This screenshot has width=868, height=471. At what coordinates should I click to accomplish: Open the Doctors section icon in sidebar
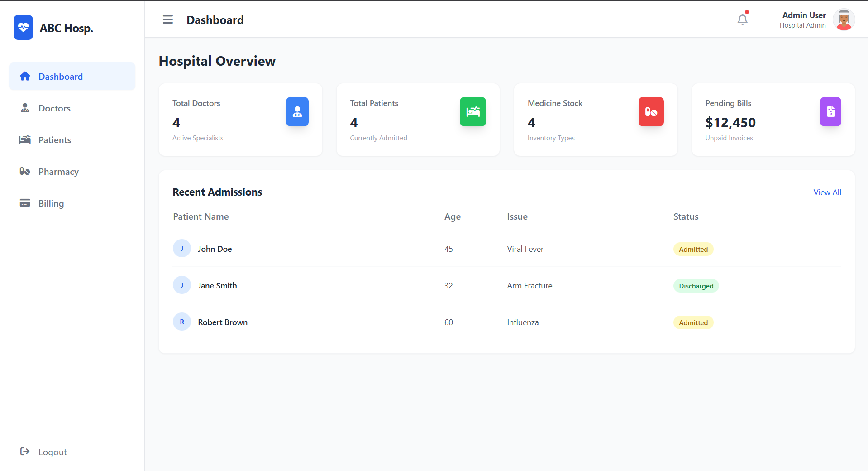click(25, 108)
